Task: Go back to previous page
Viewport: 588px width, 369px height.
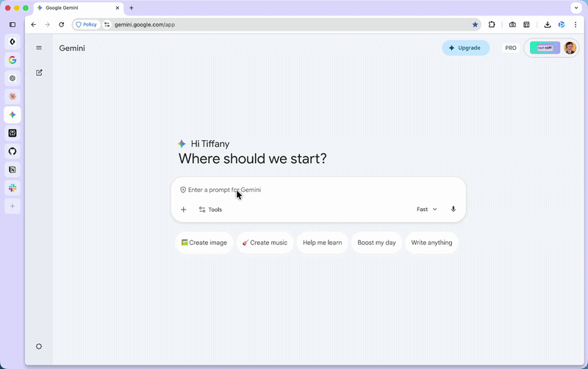Action: 34,25
